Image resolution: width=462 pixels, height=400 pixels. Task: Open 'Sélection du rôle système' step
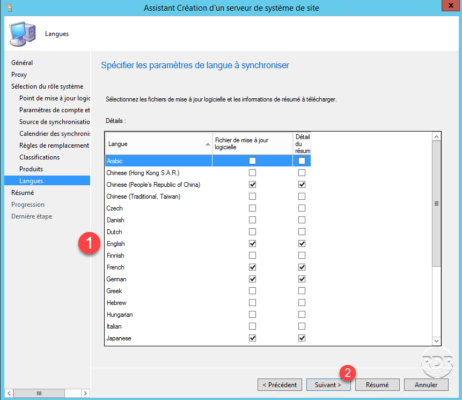click(47, 86)
